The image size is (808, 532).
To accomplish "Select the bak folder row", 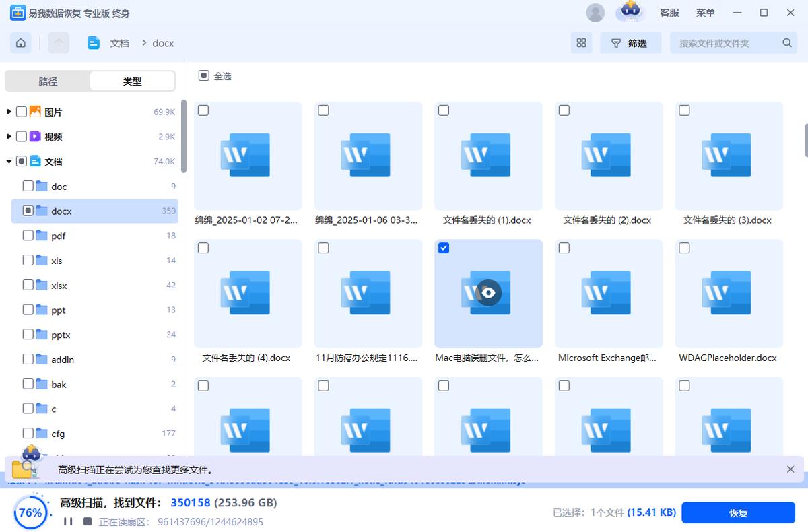I will pos(95,384).
